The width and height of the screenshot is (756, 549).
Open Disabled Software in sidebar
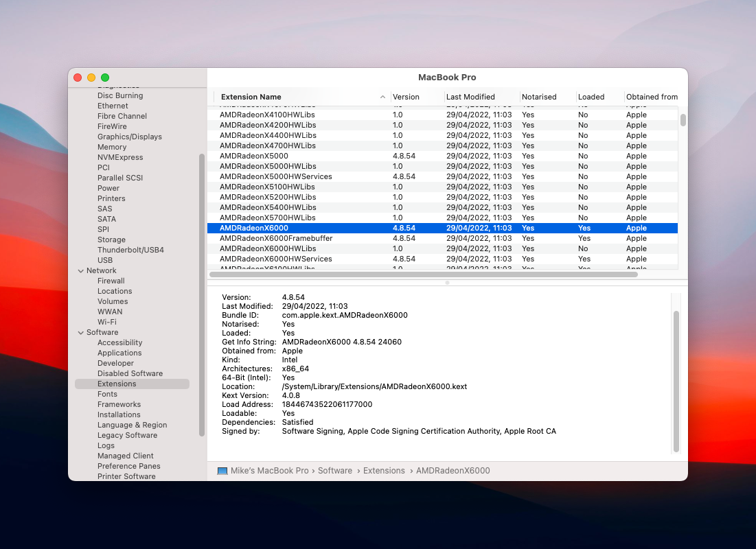tap(130, 373)
